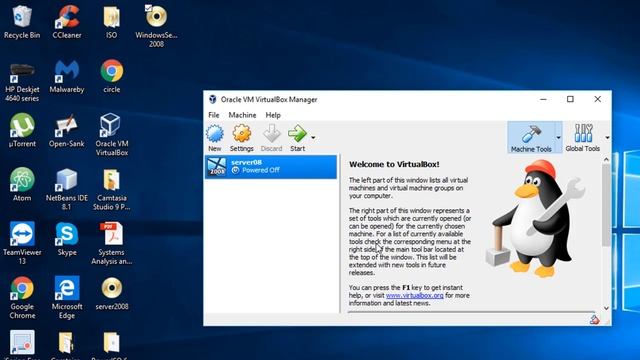
Task: Open the Systems Analysis PDF file
Action: pos(111,243)
